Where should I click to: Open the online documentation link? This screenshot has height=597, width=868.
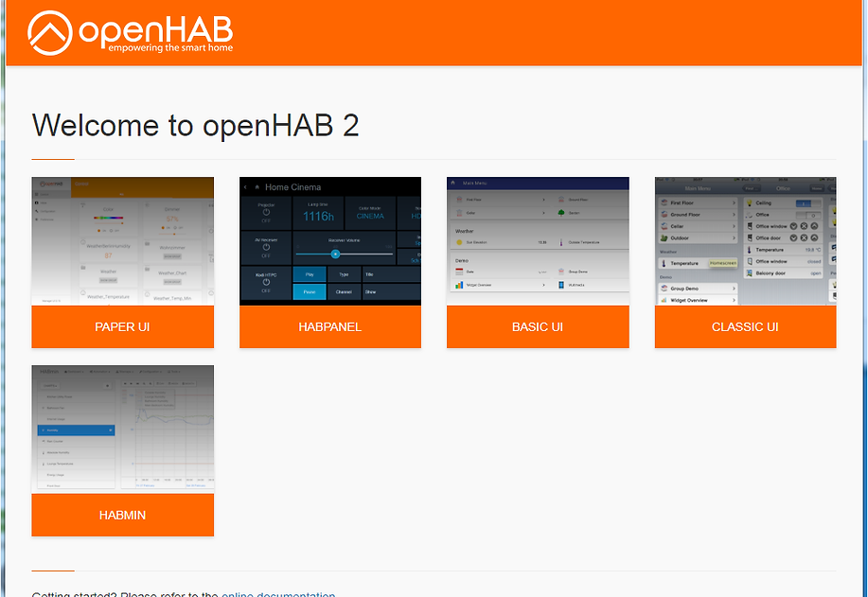277,594
